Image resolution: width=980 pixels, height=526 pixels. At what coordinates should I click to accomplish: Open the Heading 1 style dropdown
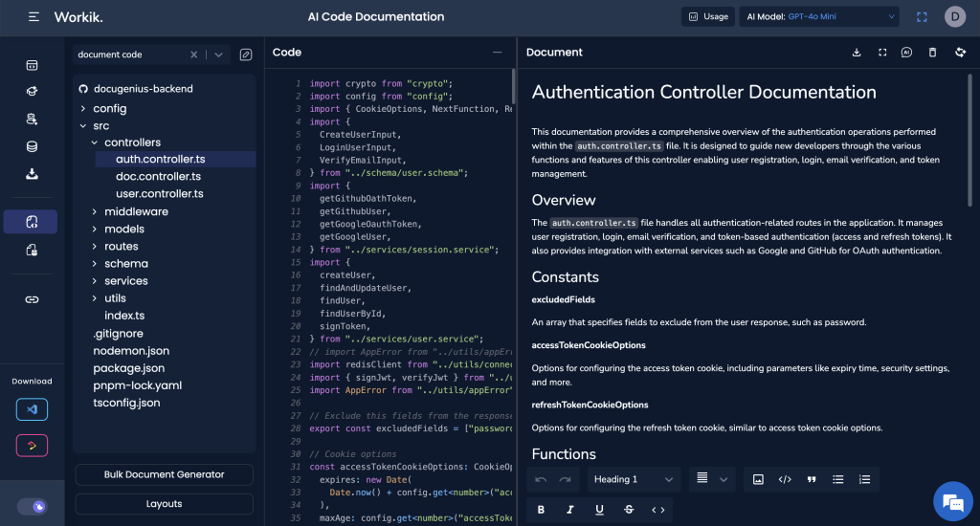pyautogui.click(x=633, y=479)
